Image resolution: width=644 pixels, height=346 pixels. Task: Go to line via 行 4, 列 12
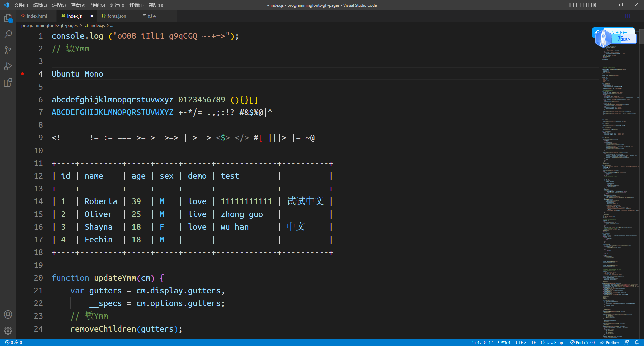(x=482, y=342)
